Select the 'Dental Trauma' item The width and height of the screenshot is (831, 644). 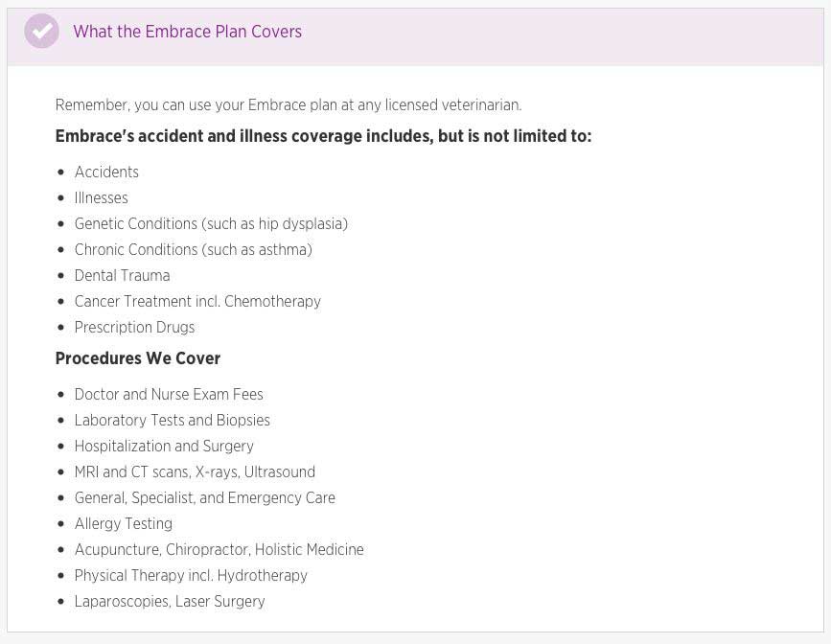(x=122, y=276)
